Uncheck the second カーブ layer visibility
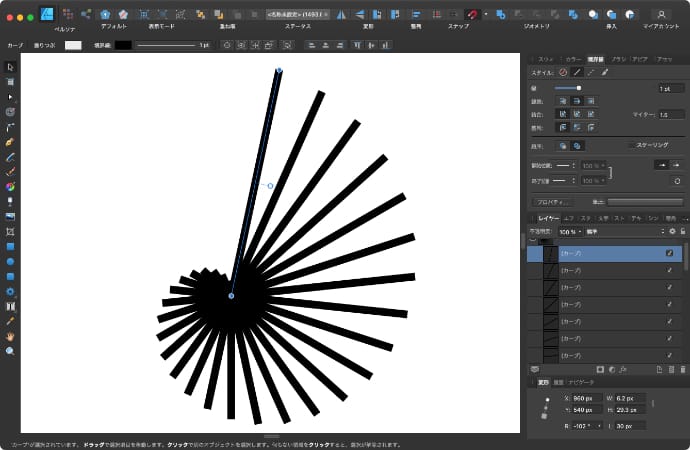The height and width of the screenshot is (450, 690). coord(669,271)
